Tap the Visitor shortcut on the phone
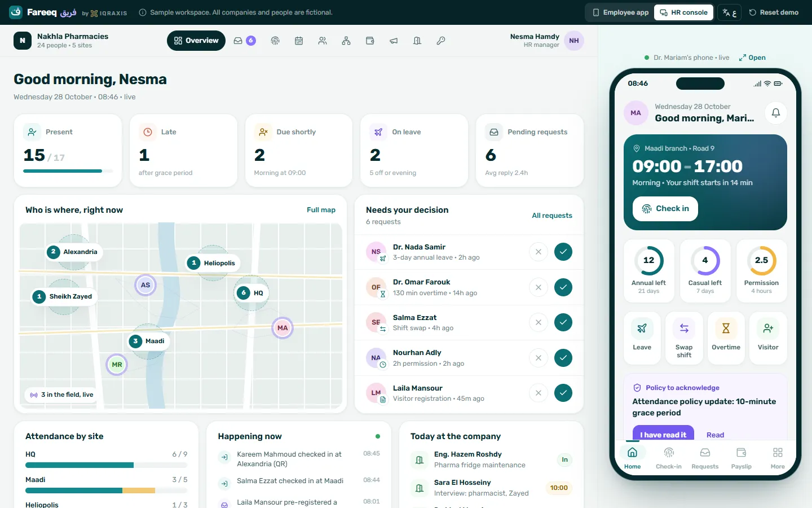This screenshot has width=812, height=508. (x=768, y=338)
